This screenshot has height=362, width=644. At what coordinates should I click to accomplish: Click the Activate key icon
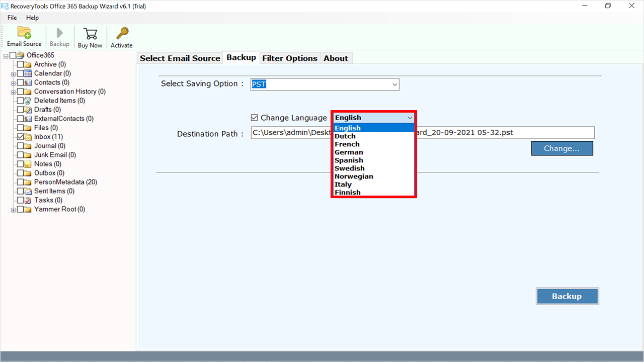point(121,33)
